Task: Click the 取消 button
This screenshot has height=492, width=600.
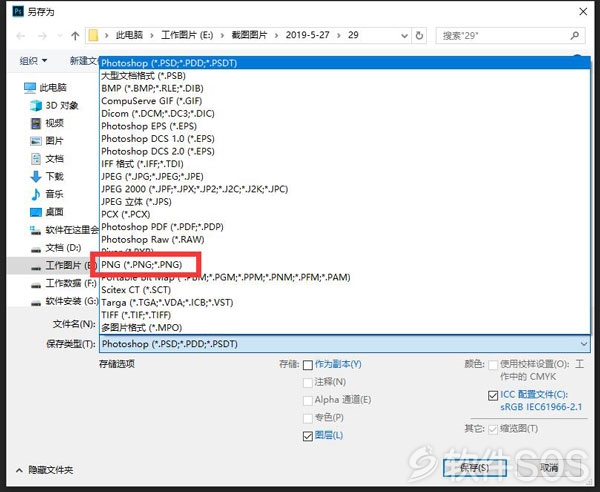Action: 549,468
